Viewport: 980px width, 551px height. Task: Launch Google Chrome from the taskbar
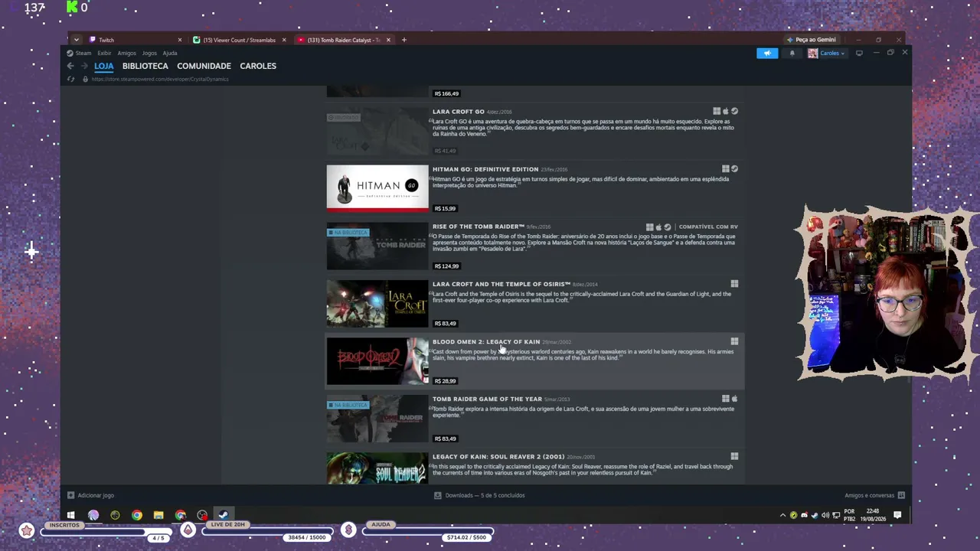pos(136,515)
